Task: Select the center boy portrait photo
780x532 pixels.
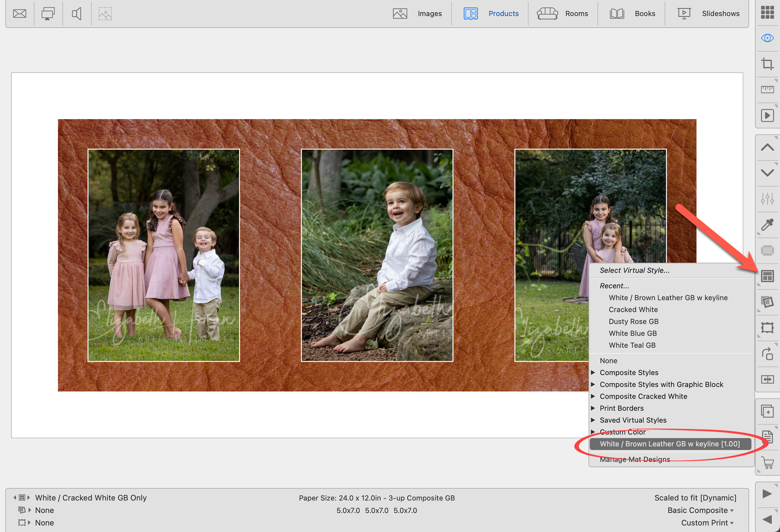Action: 377,255
